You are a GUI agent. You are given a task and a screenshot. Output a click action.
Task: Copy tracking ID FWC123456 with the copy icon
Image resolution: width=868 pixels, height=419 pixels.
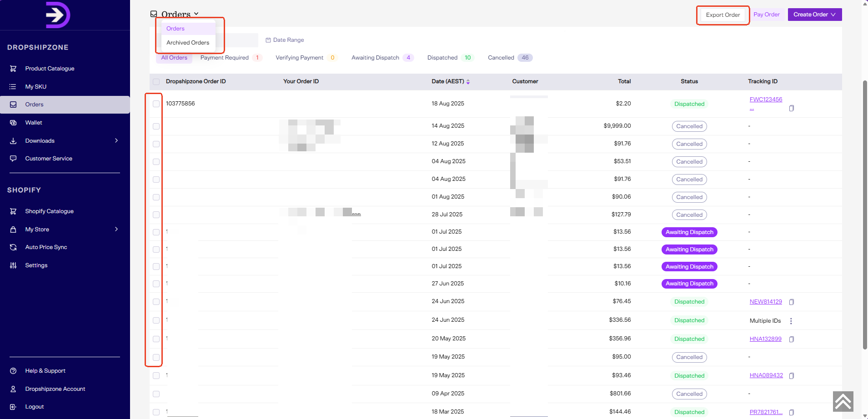(792, 108)
